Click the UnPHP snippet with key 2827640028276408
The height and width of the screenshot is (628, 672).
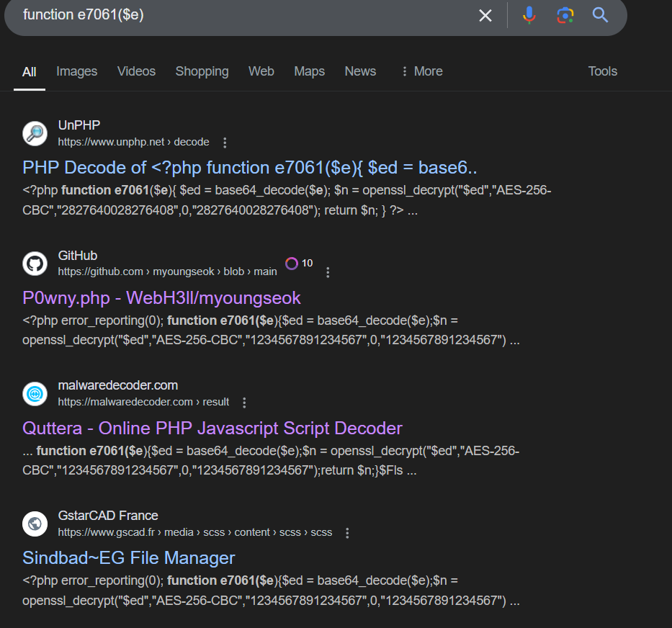coord(287,200)
